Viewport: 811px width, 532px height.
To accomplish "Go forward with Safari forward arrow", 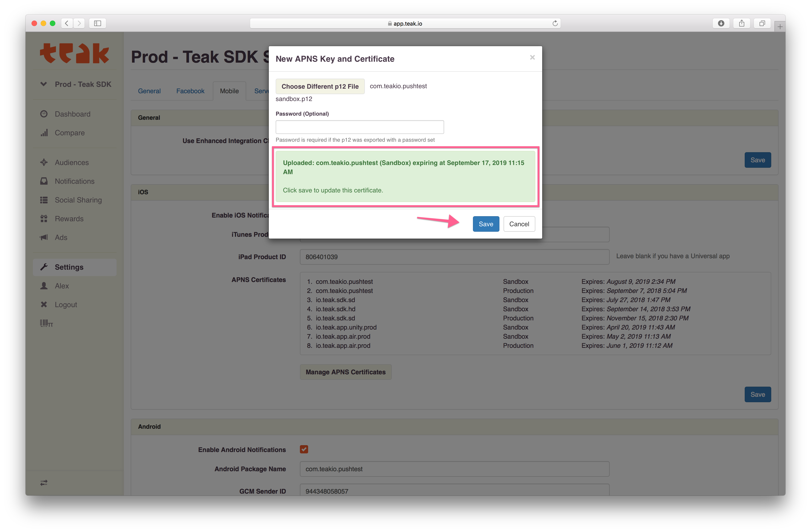I will coord(79,23).
